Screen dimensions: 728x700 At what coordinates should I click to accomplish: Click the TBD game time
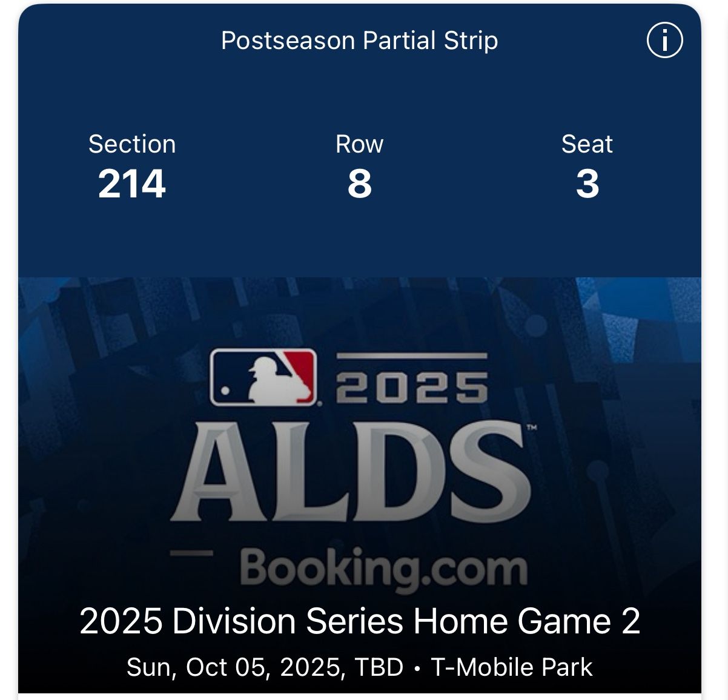pyautogui.click(x=379, y=667)
